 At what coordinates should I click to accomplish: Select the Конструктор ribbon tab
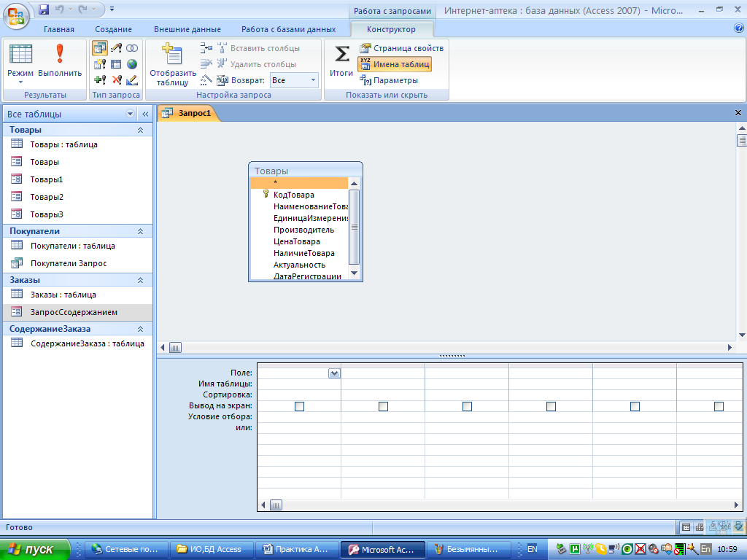coord(391,29)
